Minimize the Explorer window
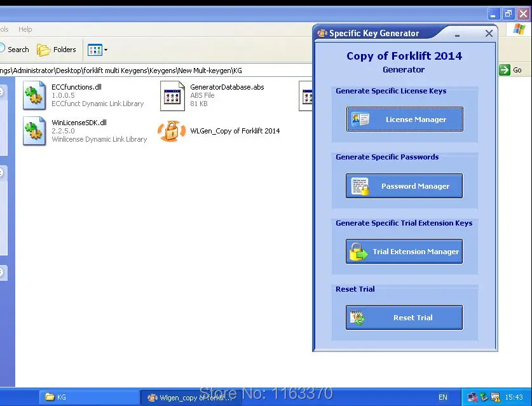This screenshot has width=532, height=406. [493, 14]
